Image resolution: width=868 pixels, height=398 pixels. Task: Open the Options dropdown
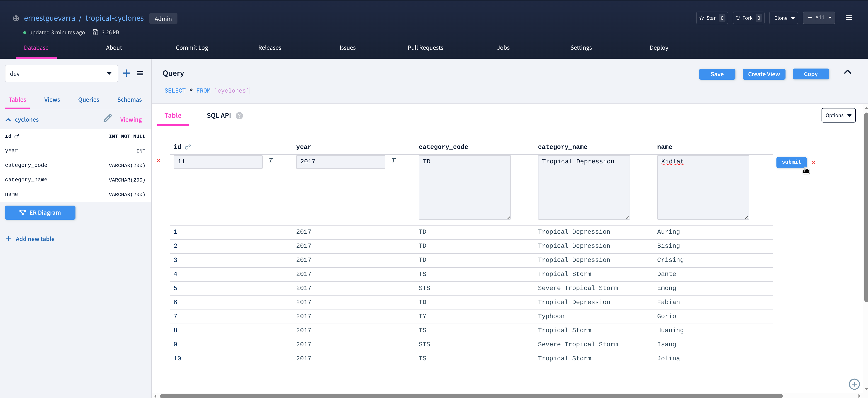838,115
